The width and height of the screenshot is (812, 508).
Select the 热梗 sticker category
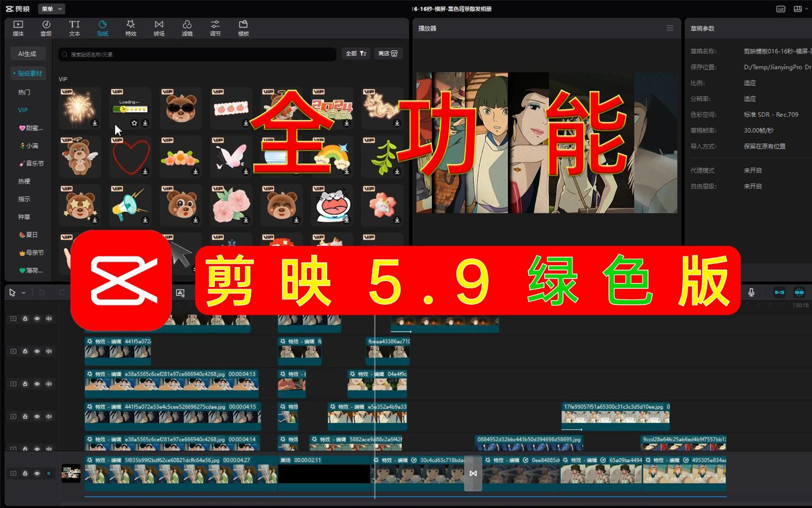[x=24, y=182]
